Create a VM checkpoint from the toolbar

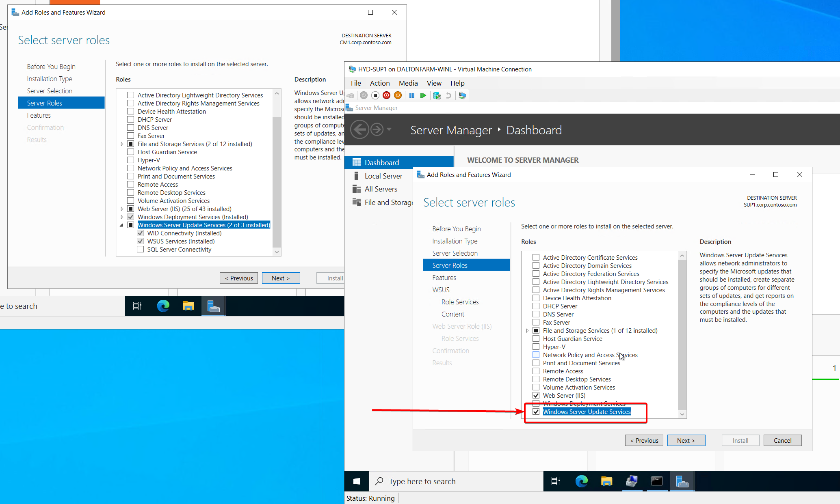[x=437, y=95]
